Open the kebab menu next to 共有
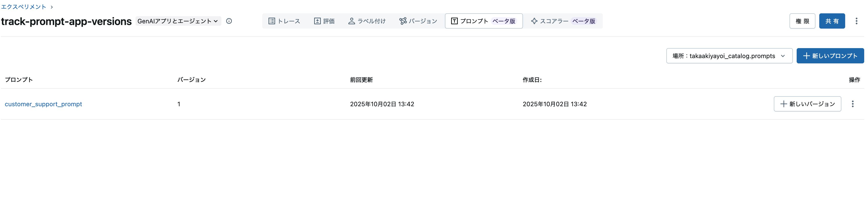This screenshot has width=868, height=222. (x=857, y=21)
